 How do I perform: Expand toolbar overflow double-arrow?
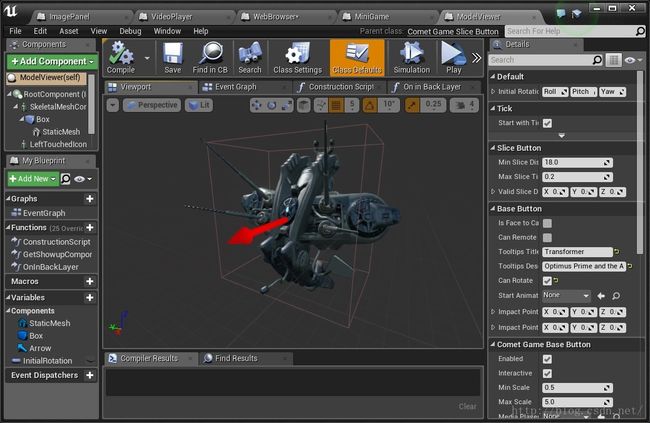point(476,58)
